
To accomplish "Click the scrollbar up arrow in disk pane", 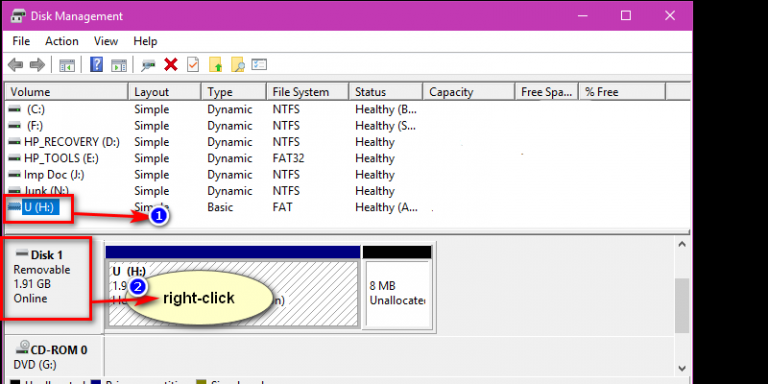I will click(681, 243).
